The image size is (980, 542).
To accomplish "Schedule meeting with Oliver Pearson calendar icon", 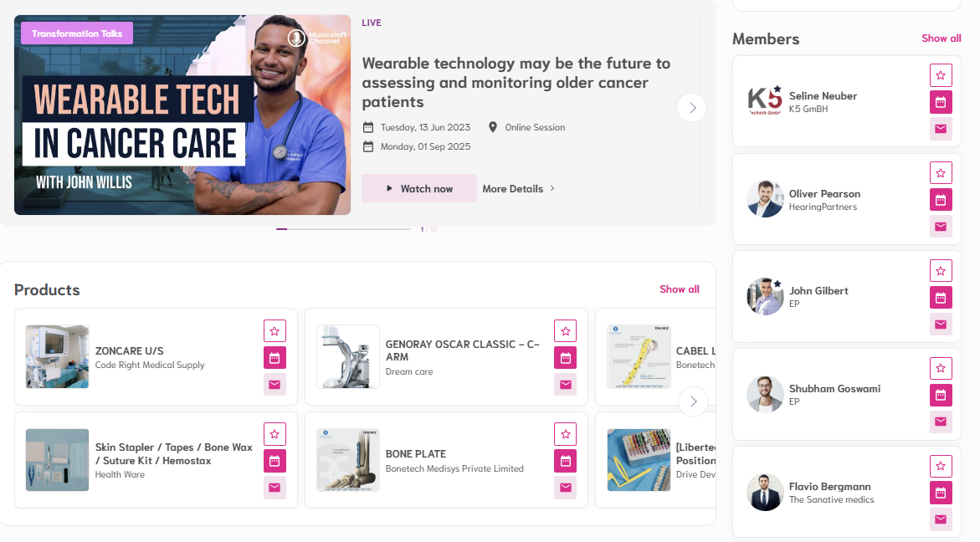I will click(941, 200).
